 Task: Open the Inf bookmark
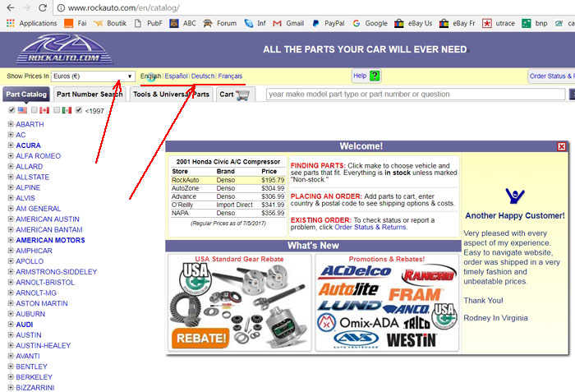[255, 23]
